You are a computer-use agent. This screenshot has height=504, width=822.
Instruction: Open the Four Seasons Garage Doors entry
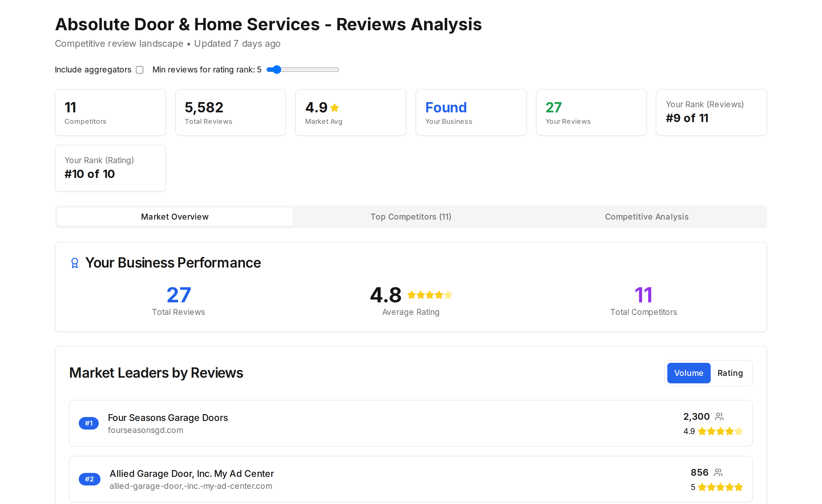(411, 423)
